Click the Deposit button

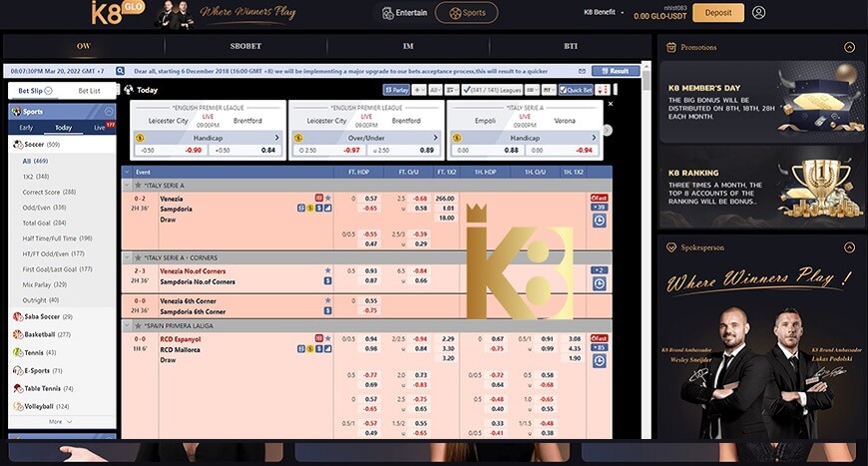click(718, 13)
